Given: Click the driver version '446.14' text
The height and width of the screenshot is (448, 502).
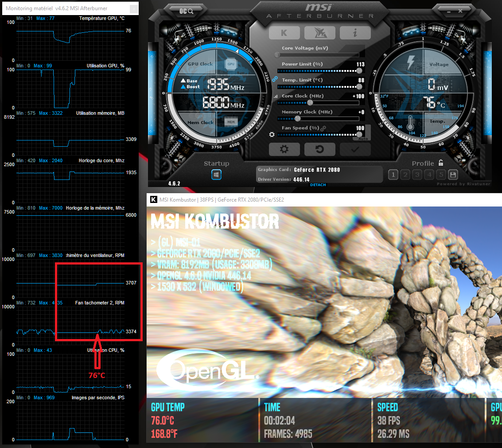Looking at the screenshot, I should pyautogui.click(x=301, y=179).
